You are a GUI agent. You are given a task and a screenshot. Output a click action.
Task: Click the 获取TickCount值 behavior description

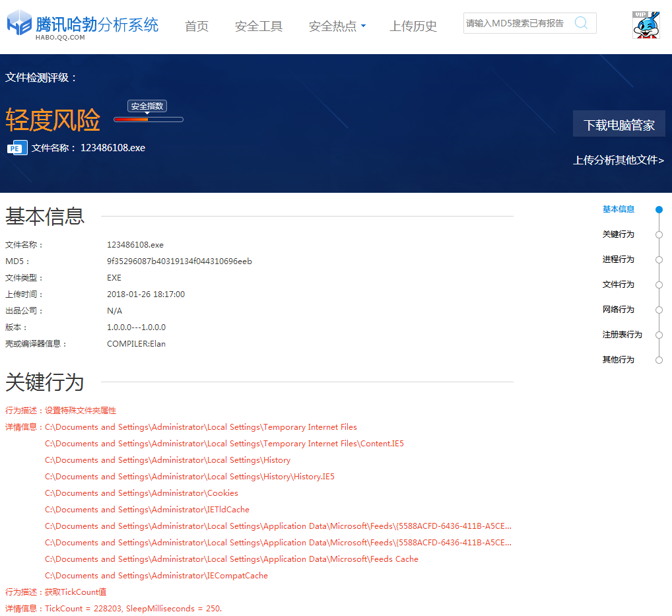tap(75, 592)
